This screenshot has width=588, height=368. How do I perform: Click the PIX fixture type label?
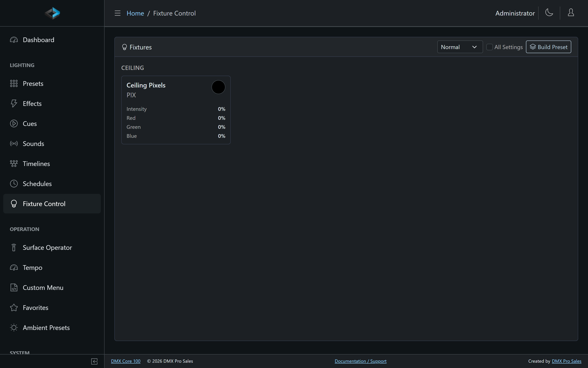click(131, 95)
